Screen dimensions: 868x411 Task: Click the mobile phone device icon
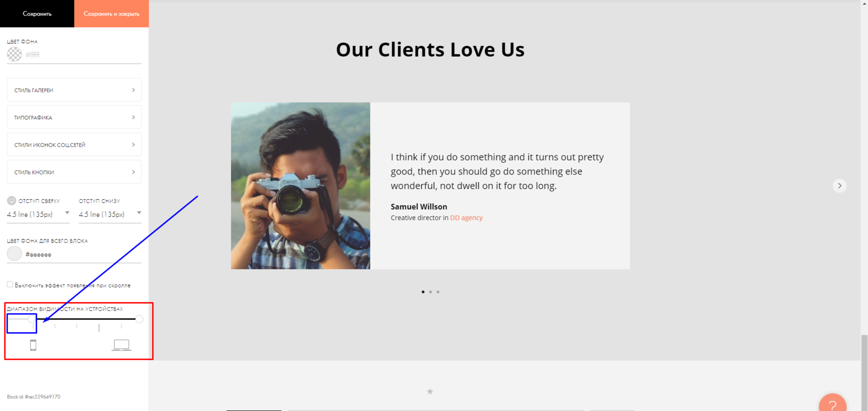(x=33, y=345)
